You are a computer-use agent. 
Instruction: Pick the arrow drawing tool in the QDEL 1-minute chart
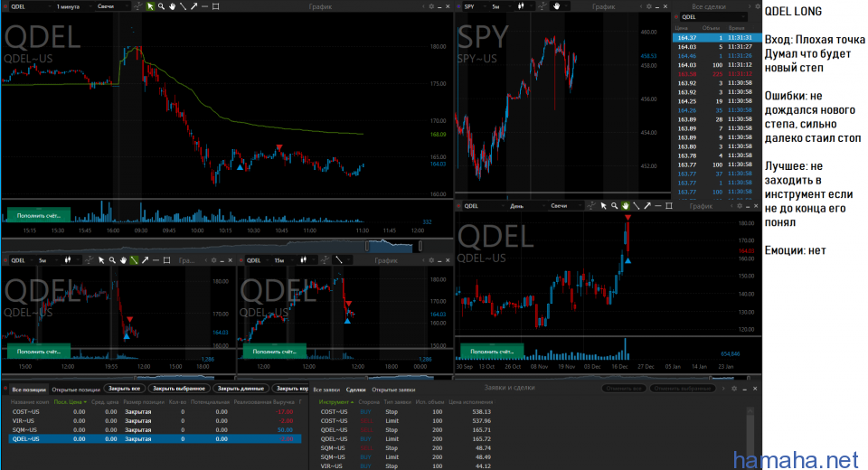point(193,6)
